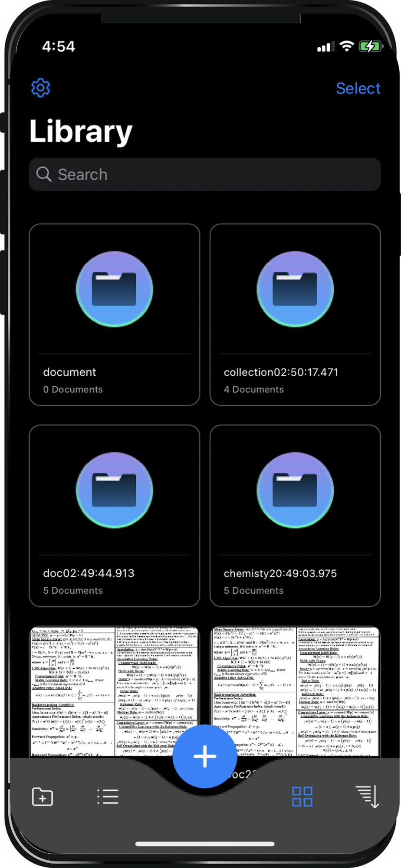Click '5 Documents' under chemisty20:49:03.975

point(253,590)
